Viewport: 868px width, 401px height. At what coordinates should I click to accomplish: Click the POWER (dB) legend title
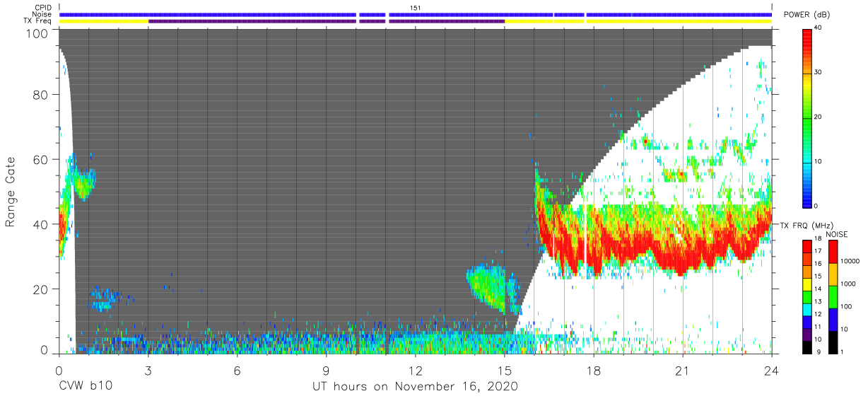pos(808,15)
